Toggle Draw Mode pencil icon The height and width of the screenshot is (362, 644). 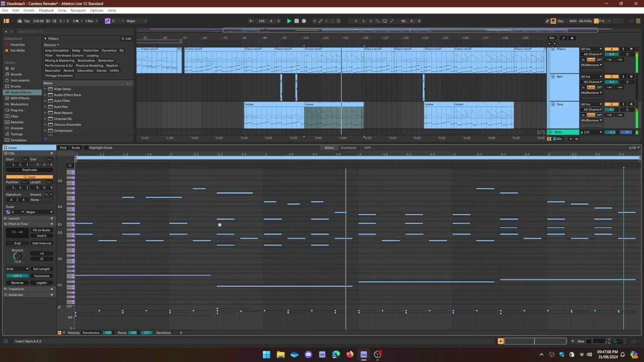[547, 21]
